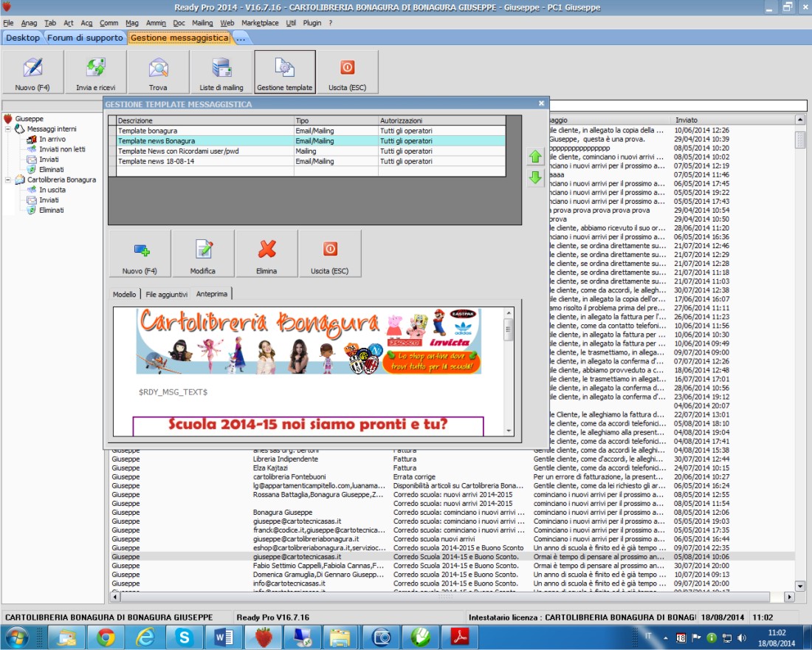Switch to Forum di supporto tab

pyautogui.click(x=85, y=38)
